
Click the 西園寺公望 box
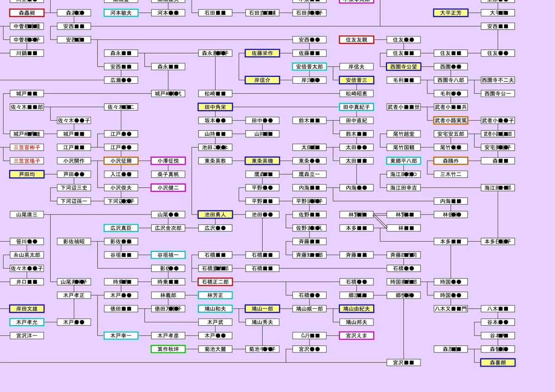pyautogui.click(x=404, y=67)
